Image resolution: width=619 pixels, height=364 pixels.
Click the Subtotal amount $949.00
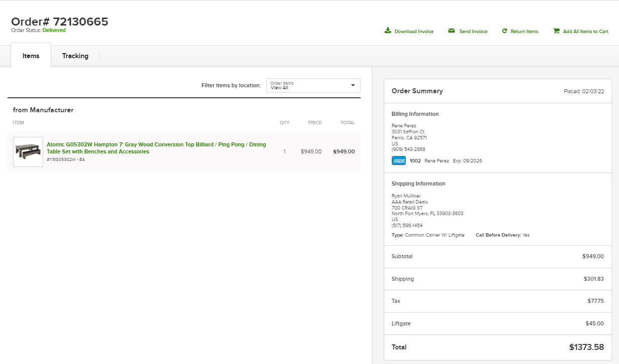(593, 256)
